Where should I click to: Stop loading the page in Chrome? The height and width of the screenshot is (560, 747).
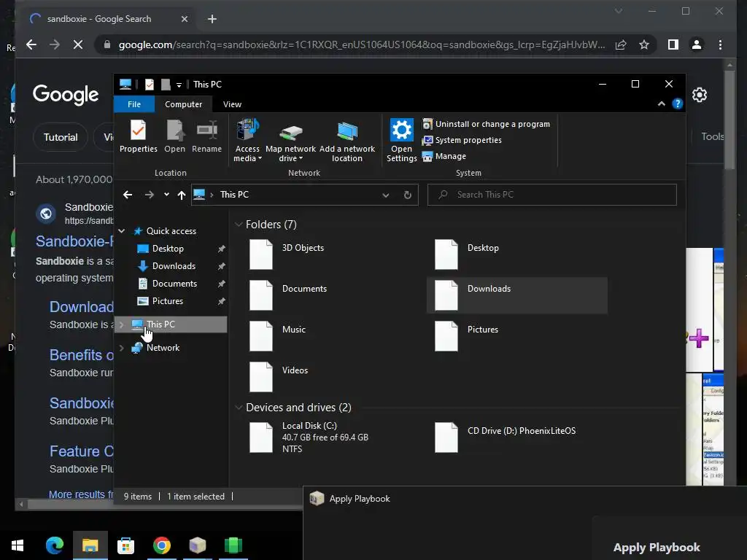78,44
